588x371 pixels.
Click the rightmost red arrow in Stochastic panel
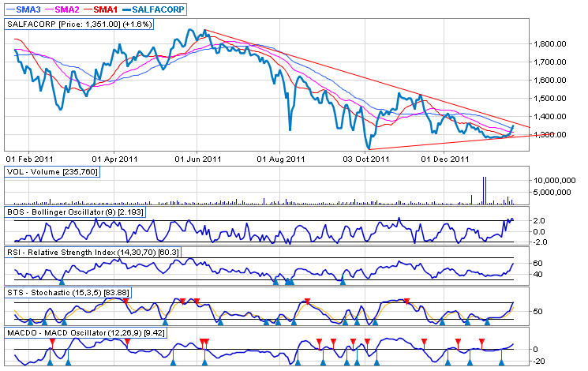[x=406, y=301]
